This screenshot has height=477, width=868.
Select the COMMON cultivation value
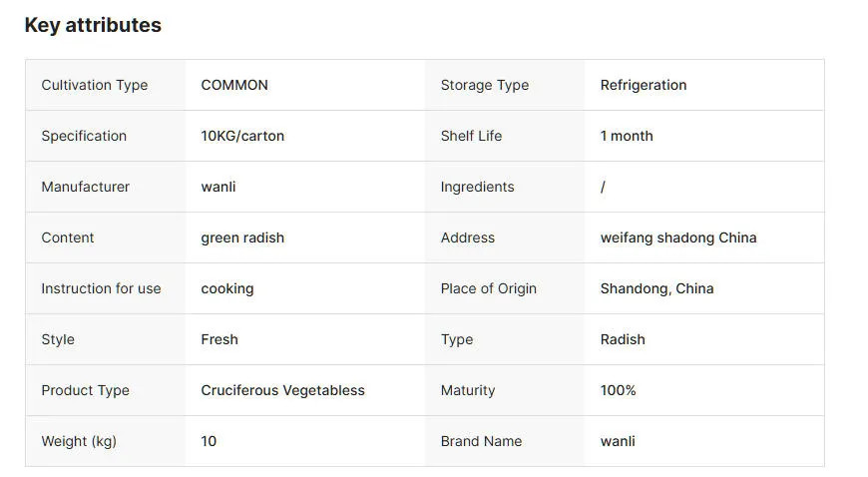(x=234, y=85)
